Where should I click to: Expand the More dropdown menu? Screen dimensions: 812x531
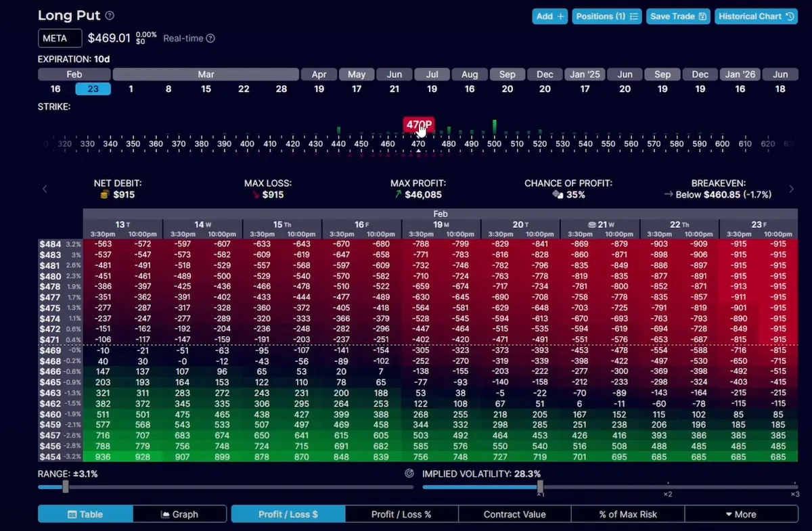[x=740, y=514]
